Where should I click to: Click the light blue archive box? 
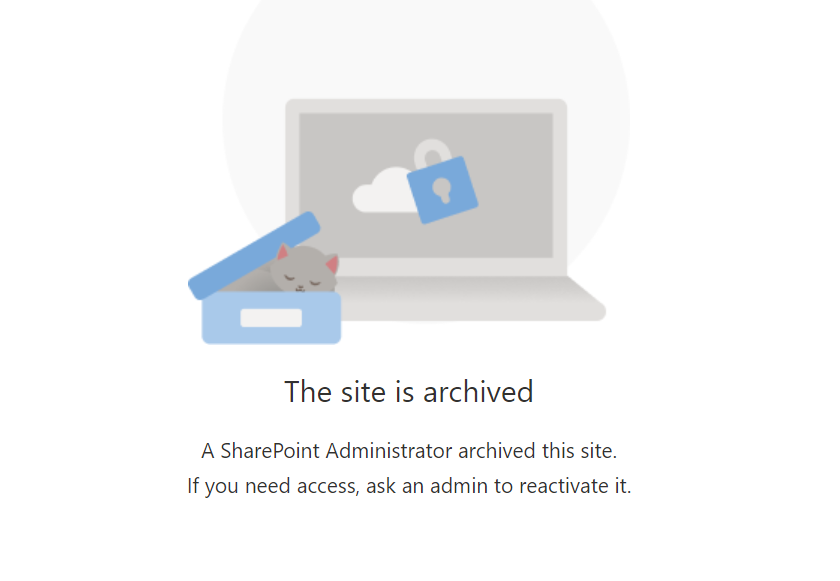(271, 318)
